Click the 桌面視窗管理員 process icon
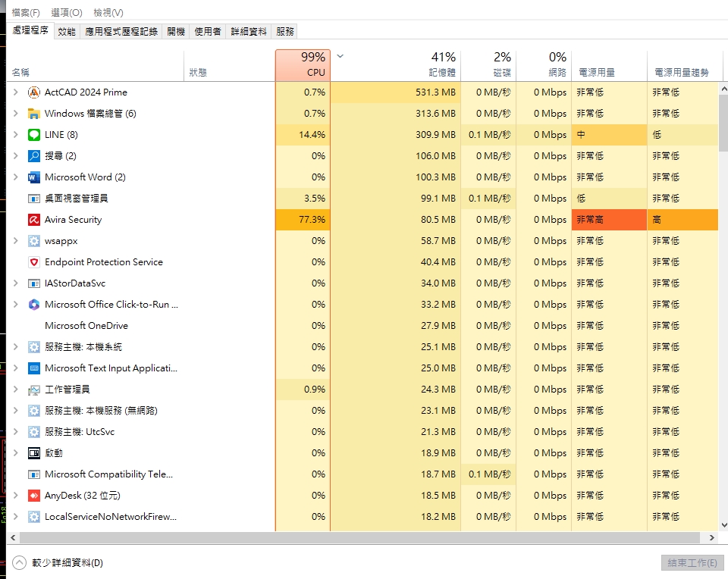Image resolution: width=728 pixels, height=579 pixels. [x=34, y=199]
